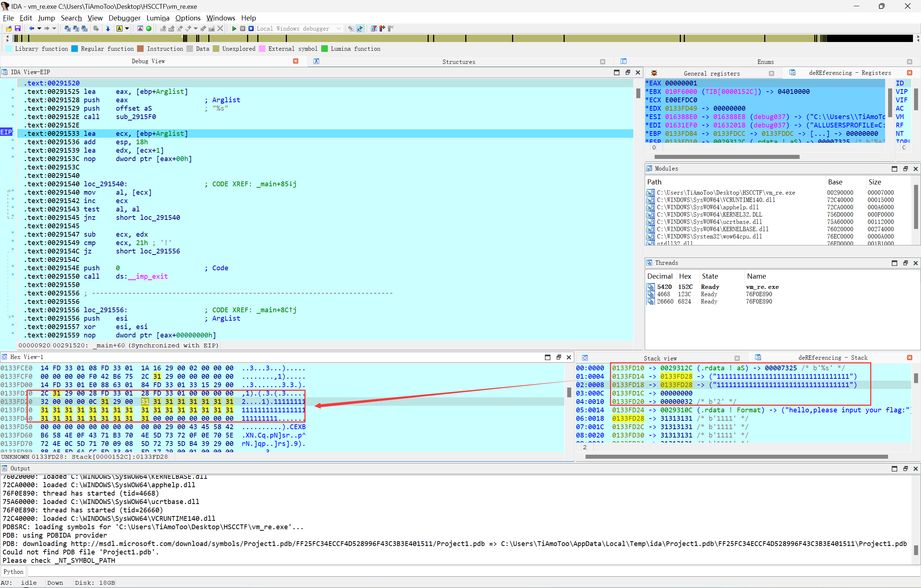This screenshot has height=588, width=921.
Task: Open a file with the folder icon
Action: coord(8,29)
